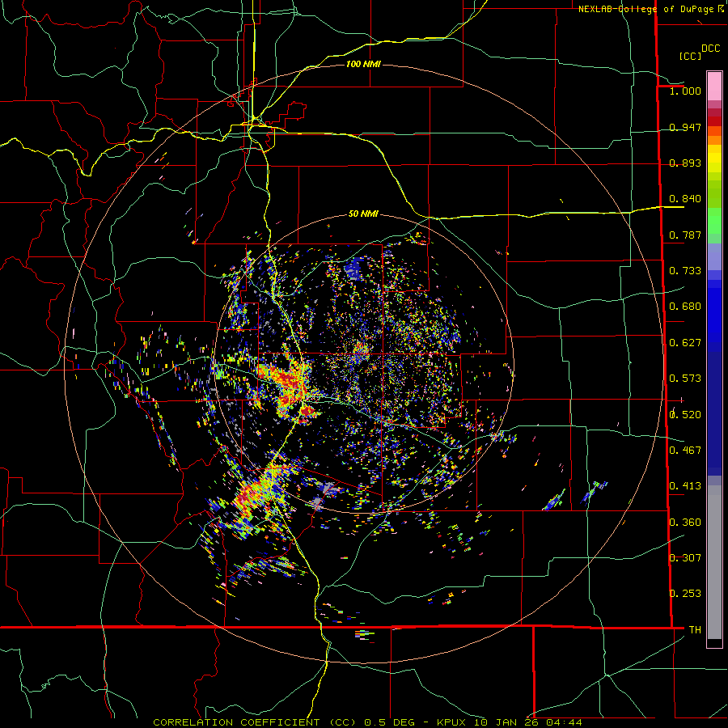Pick the lavender color bar segment
The width and height of the screenshot is (728, 728).
(714, 256)
